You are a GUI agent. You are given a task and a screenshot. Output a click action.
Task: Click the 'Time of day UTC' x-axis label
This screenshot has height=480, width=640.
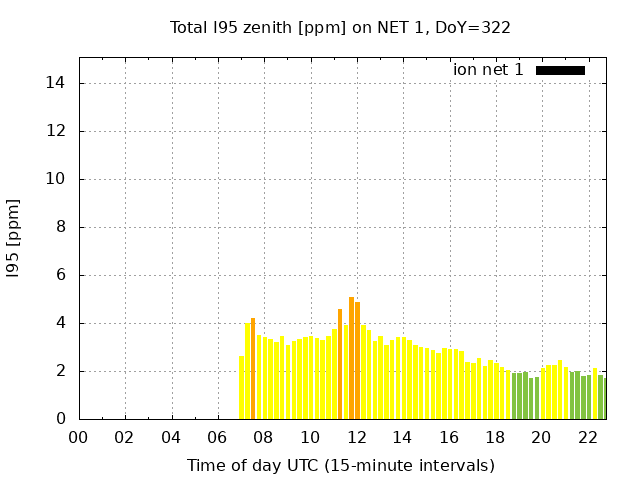(x=341, y=465)
